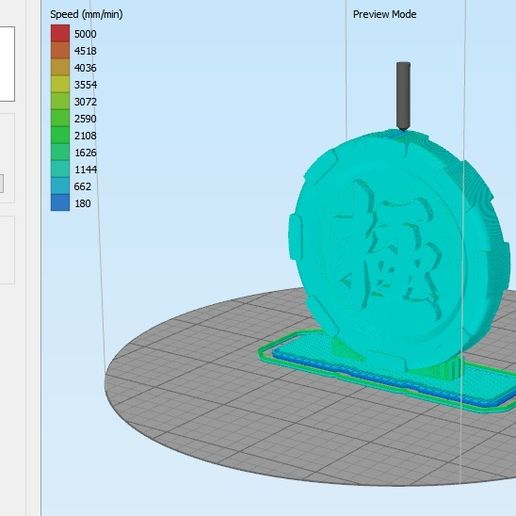Click the legend value "3072"
The height and width of the screenshot is (516, 516).
(x=85, y=102)
